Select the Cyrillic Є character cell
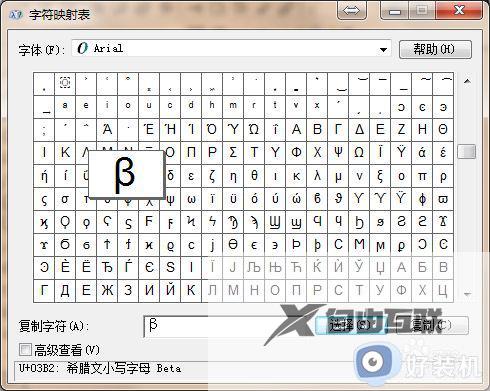Viewport: 490px width, 391px height. [x=149, y=268]
